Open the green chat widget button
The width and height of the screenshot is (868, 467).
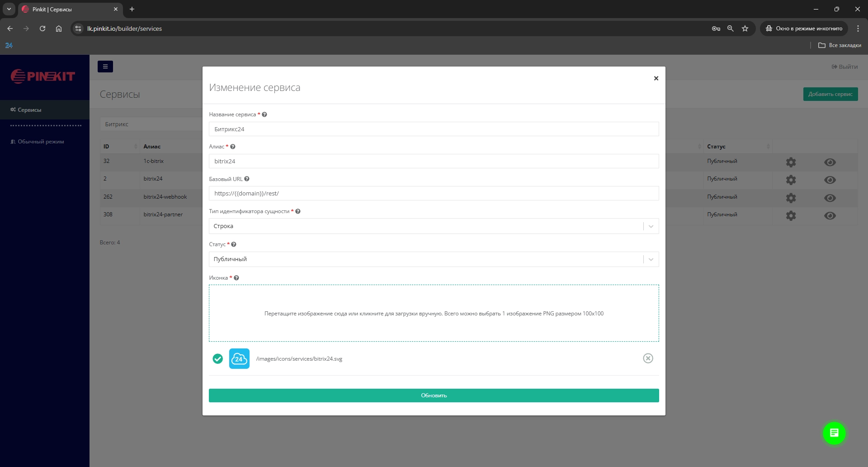point(834,433)
